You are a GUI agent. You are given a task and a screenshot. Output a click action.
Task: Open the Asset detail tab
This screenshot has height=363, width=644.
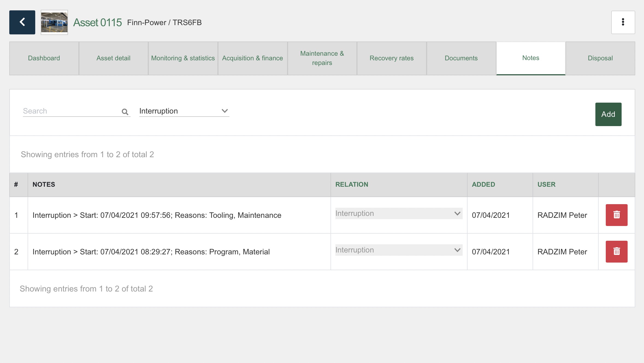[113, 58]
